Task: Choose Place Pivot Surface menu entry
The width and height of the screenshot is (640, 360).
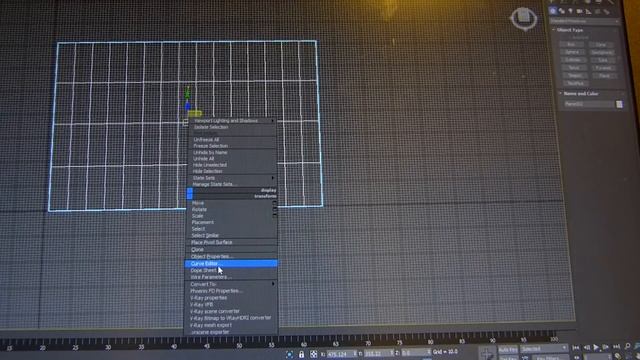Action: pos(232,242)
